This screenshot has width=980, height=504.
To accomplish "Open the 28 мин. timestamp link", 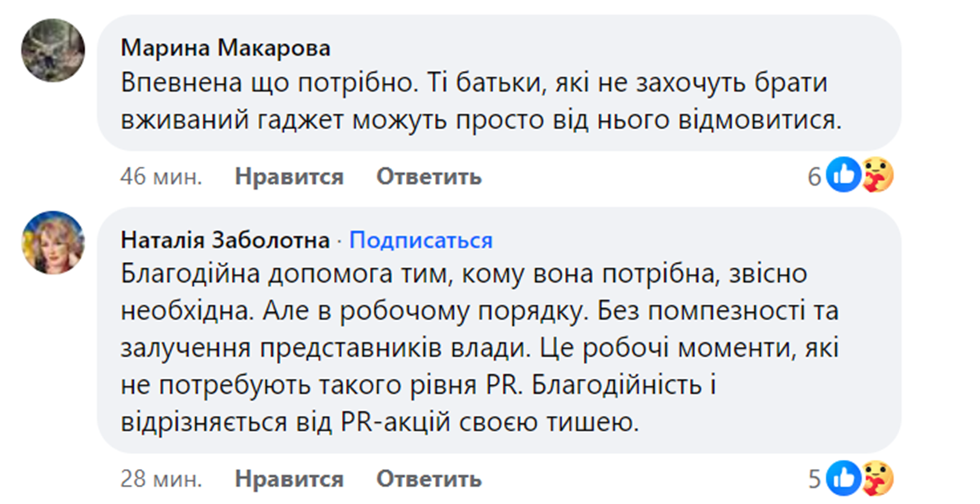I will point(161,479).
